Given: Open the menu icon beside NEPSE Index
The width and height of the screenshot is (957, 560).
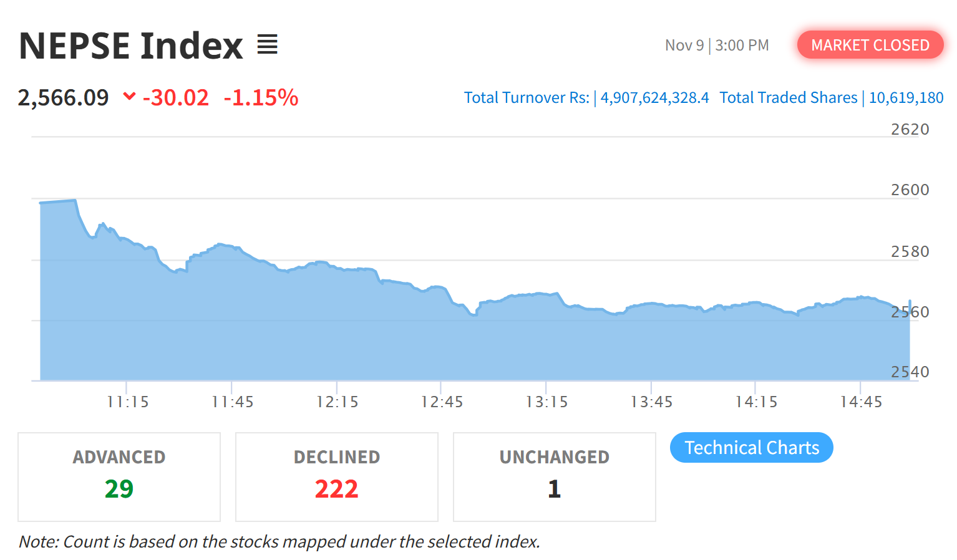Looking at the screenshot, I should pos(267,44).
